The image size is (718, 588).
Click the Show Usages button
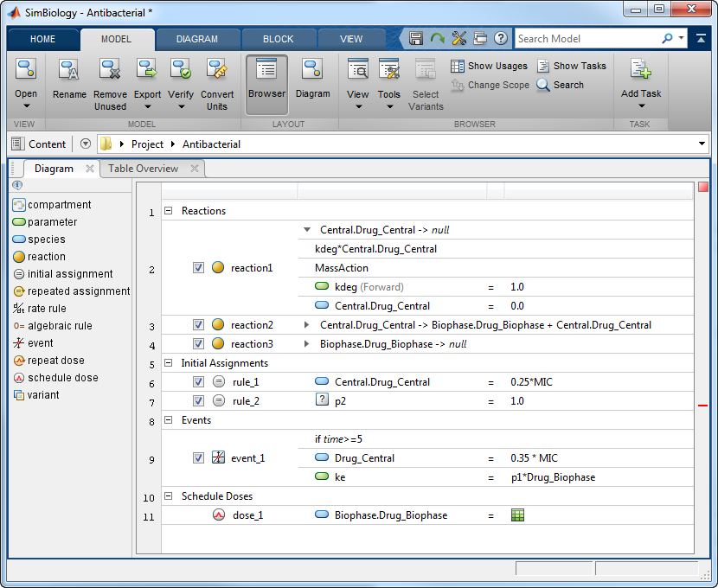[x=489, y=66]
